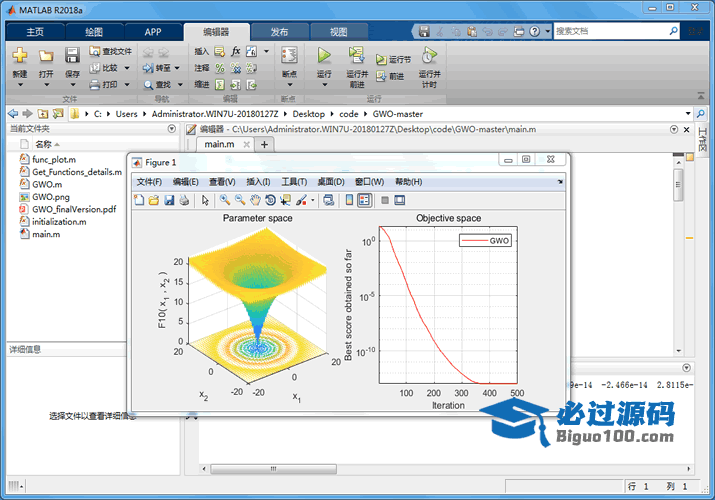Image resolution: width=715 pixels, height=500 pixels.
Task: Click the Advance (前进) icon
Action: pos(381,77)
